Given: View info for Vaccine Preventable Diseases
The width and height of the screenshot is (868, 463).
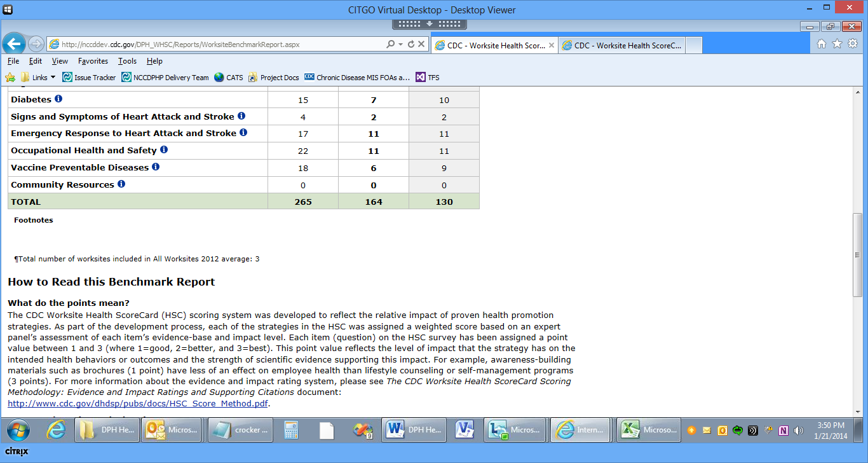Looking at the screenshot, I should pyautogui.click(x=156, y=167).
